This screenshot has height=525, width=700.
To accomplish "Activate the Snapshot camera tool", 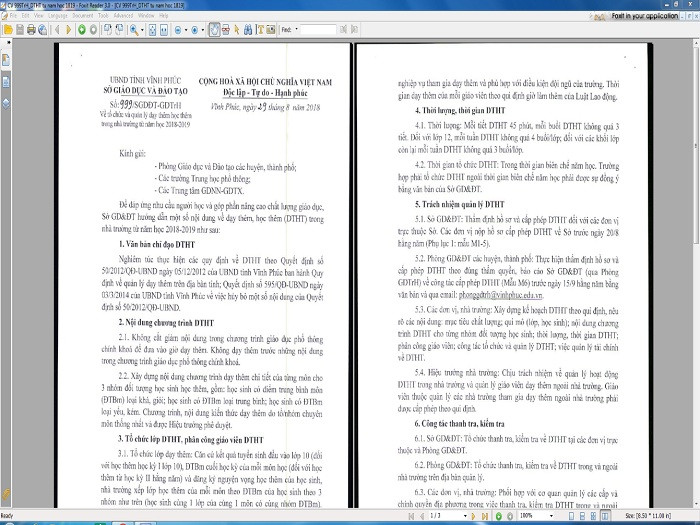I will tap(237, 30).
